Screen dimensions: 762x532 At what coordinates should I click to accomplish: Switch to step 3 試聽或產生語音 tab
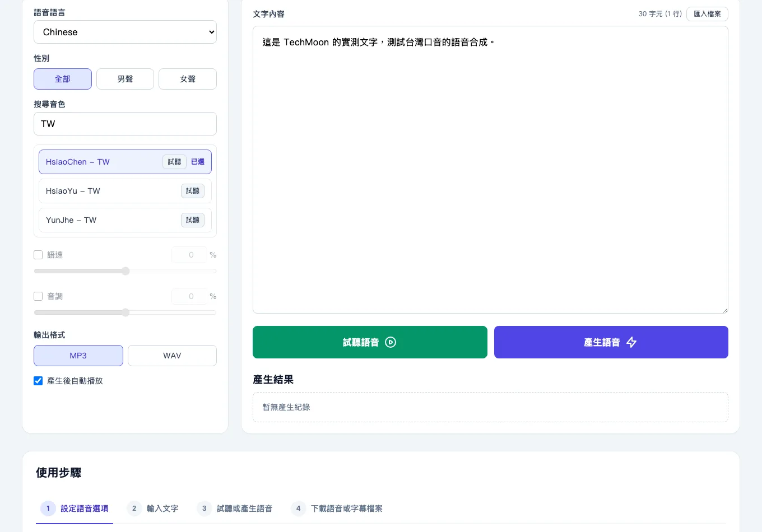(x=235, y=508)
